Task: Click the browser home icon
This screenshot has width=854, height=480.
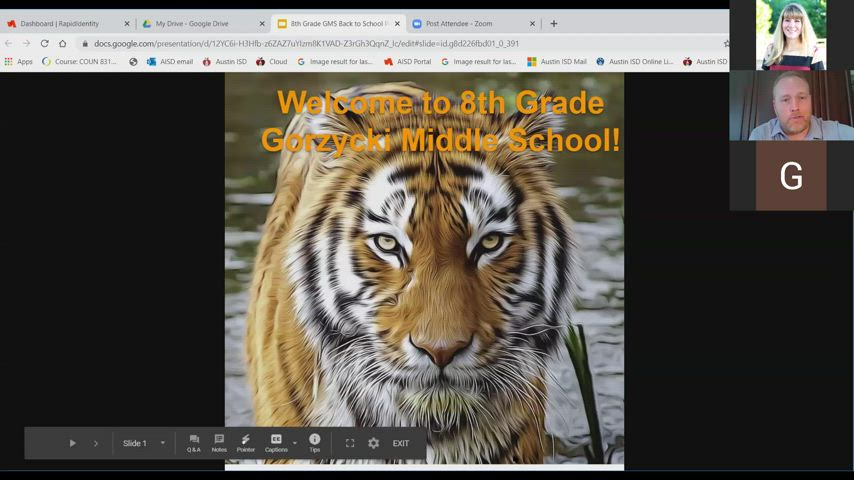Action: click(62, 44)
